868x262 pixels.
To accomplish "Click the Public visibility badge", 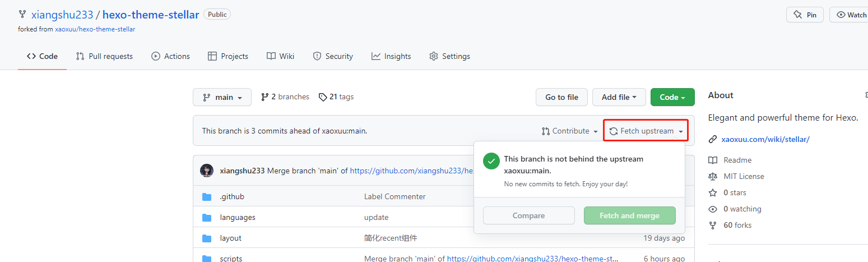I will pos(217,15).
